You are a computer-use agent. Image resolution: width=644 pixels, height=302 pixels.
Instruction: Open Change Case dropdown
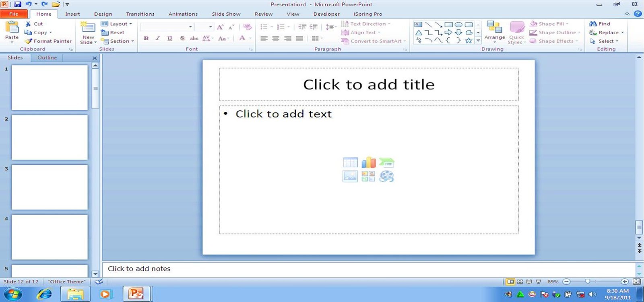coord(223,38)
